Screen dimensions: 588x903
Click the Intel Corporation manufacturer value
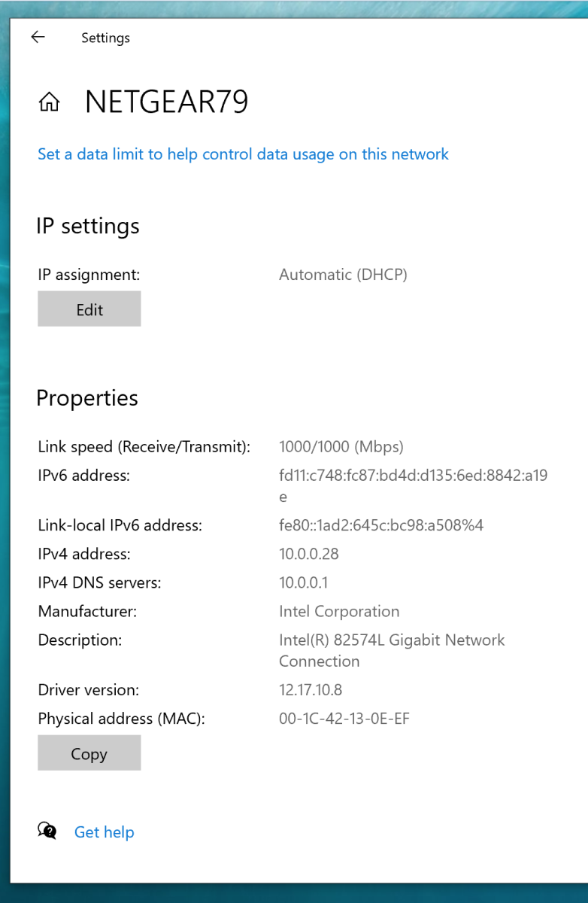[x=339, y=611]
